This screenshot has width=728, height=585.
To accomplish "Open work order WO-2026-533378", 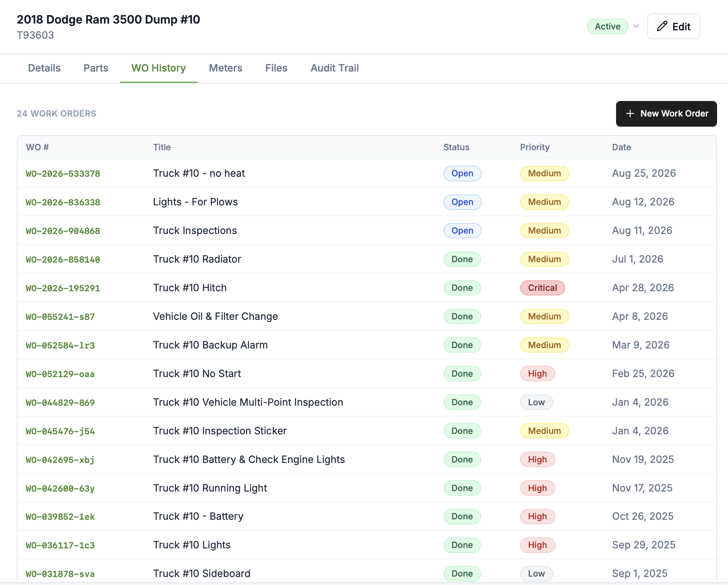I will (x=63, y=174).
